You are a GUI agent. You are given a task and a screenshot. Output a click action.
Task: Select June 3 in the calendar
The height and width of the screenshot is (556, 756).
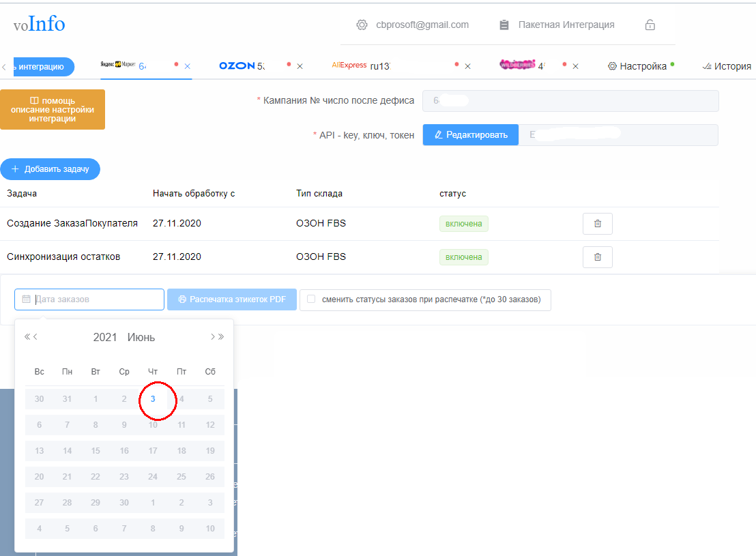(153, 399)
